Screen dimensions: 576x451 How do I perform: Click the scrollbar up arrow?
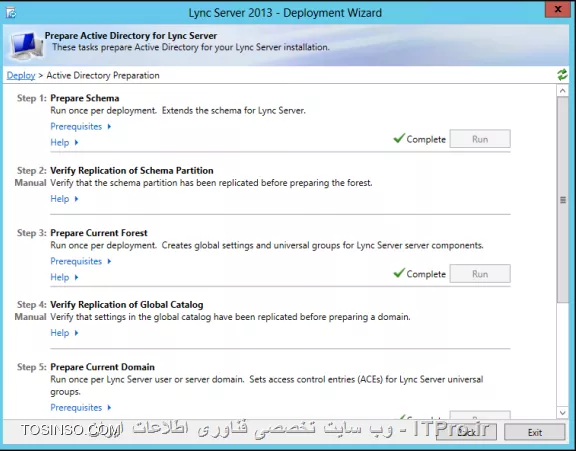coord(562,90)
